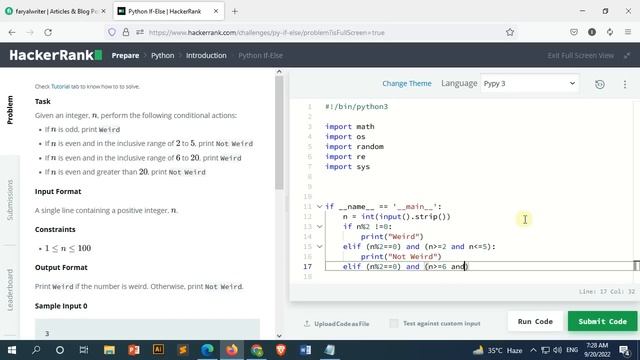Screen dimensions: 640x360
Task: Click Exit Full Screen View
Action: click(x=580, y=56)
